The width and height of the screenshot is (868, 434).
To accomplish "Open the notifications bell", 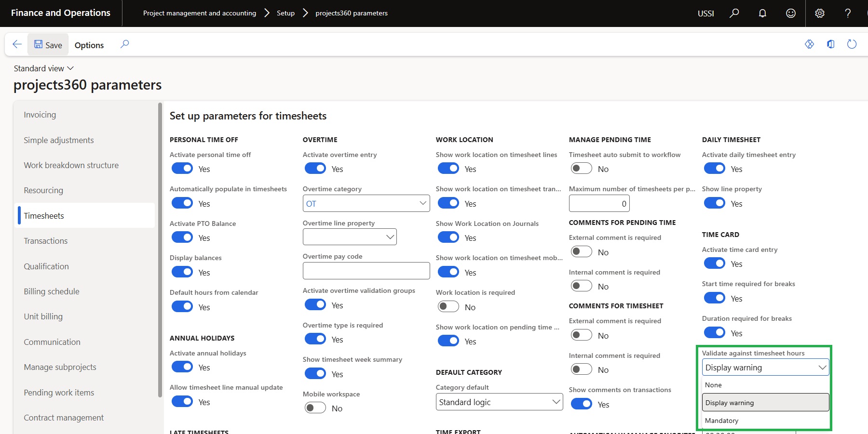I will pyautogui.click(x=762, y=13).
